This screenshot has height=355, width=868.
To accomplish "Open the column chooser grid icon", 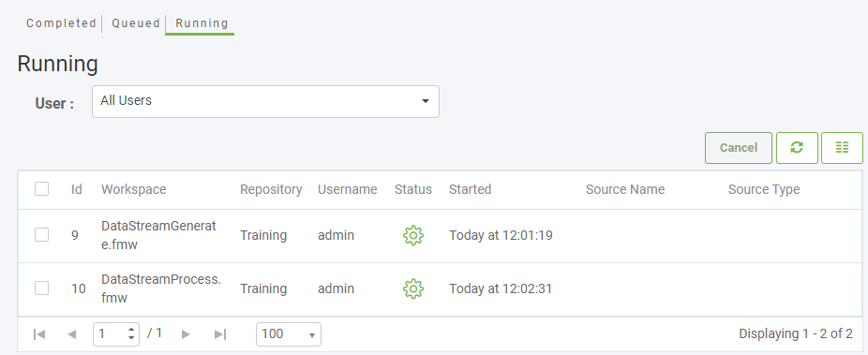I will coord(842,148).
